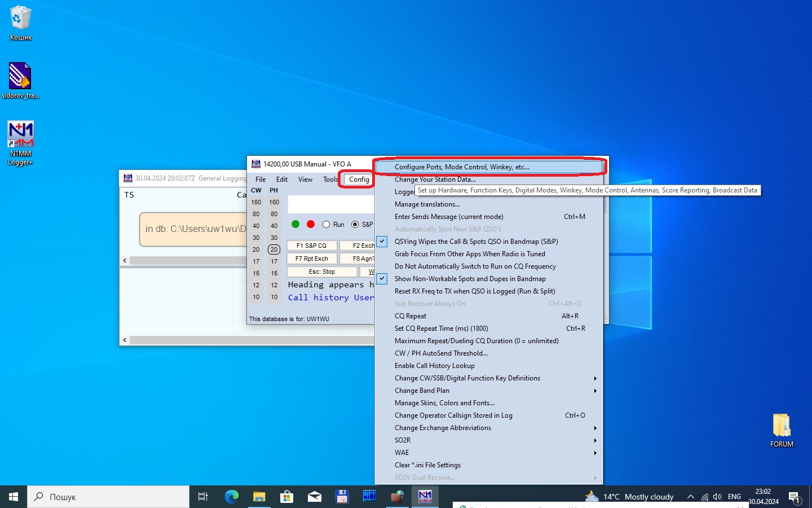Open File Explorer from the taskbar
Viewport: 812px width, 508px height.
[x=259, y=497]
